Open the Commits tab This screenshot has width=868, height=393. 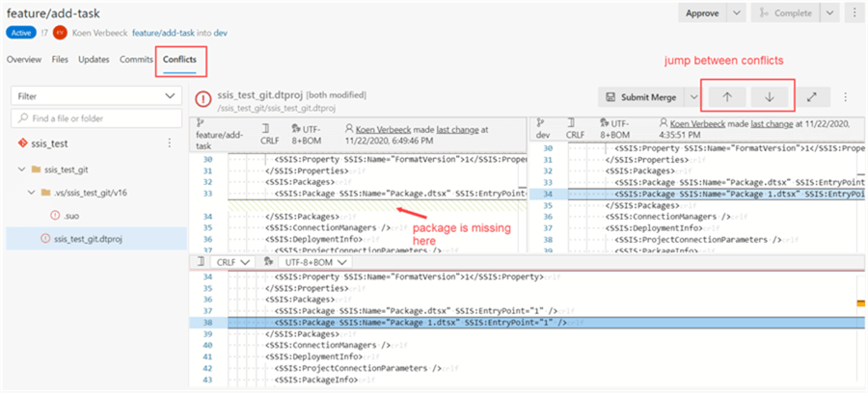click(x=136, y=60)
